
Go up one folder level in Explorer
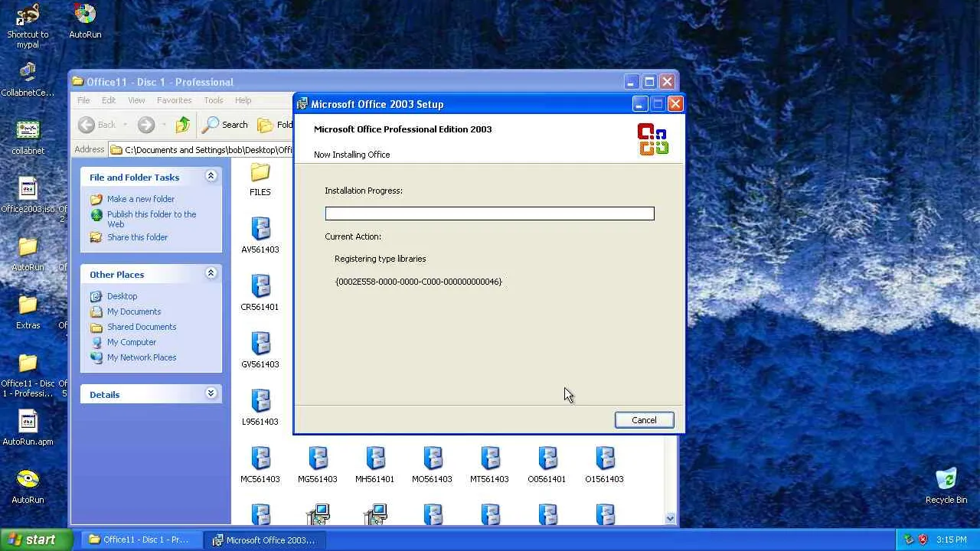pos(182,125)
